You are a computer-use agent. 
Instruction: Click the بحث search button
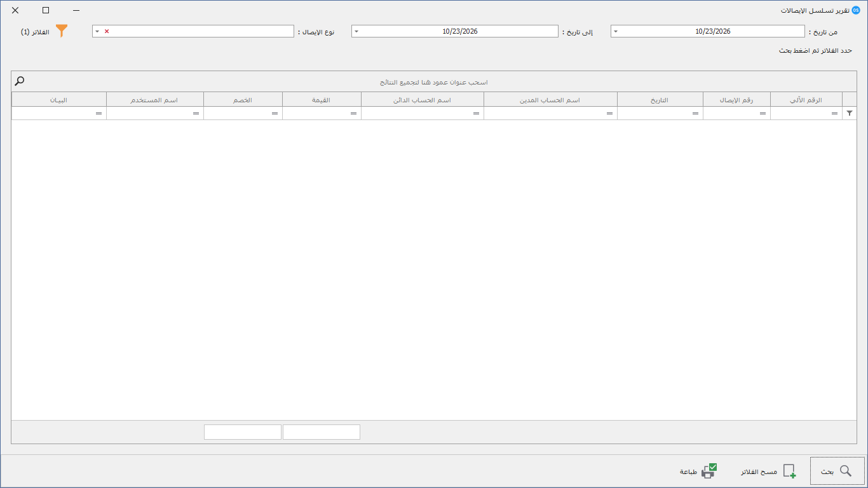[x=837, y=471]
